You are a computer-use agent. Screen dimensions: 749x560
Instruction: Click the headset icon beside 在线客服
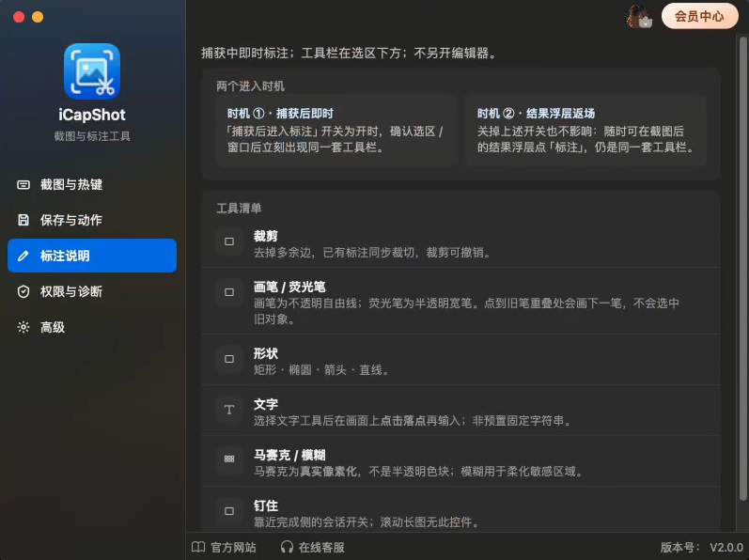(x=287, y=547)
